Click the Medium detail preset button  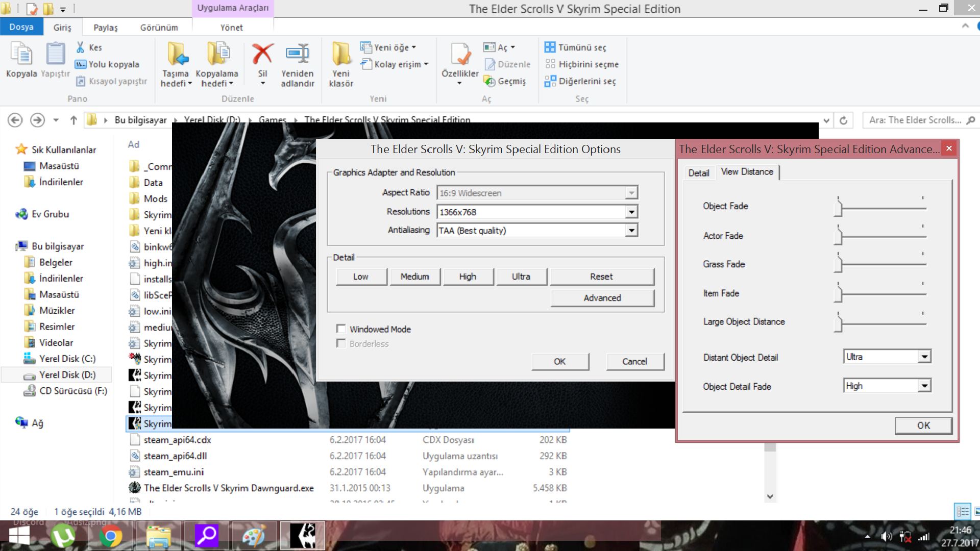[414, 277]
